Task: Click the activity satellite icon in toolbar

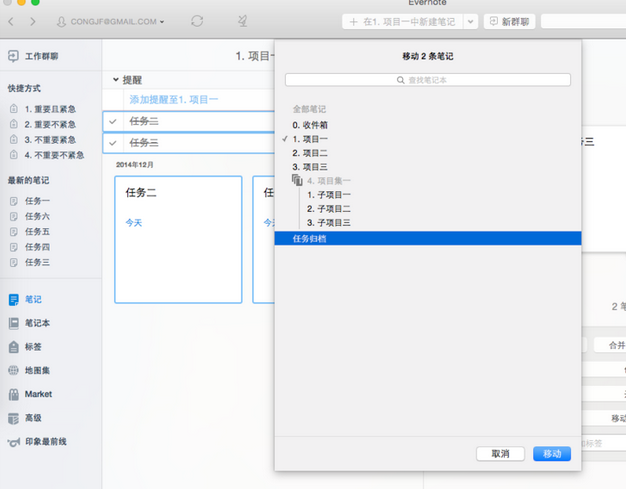Action: point(242,21)
